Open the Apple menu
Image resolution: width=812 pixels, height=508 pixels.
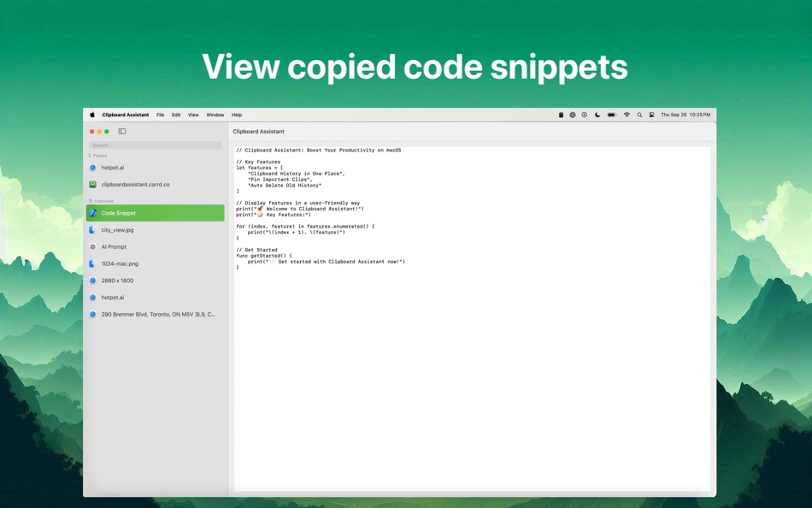point(92,115)
